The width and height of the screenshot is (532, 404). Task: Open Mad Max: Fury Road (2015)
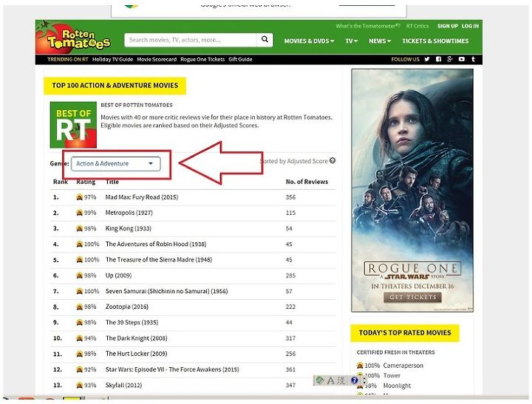coord(141,197)
